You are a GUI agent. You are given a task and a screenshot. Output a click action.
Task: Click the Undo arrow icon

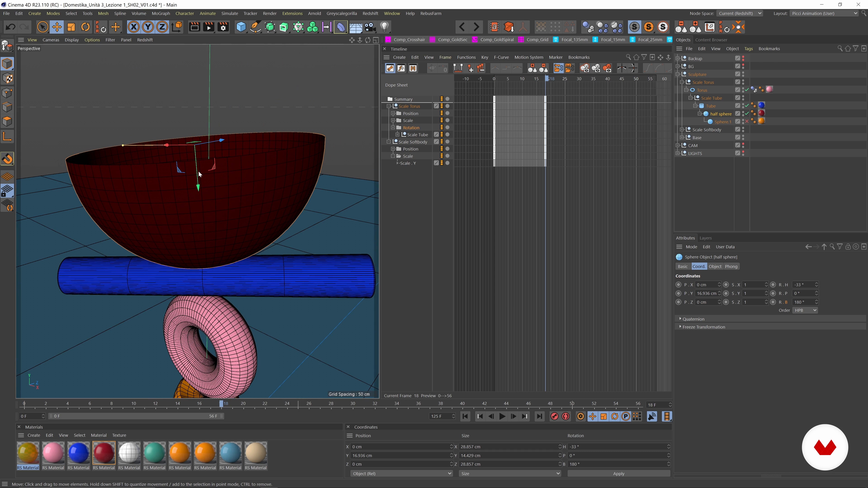(10, 27)
